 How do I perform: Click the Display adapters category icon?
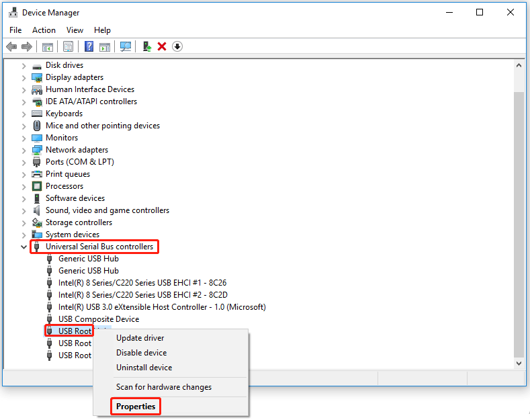tap(37, 77)
